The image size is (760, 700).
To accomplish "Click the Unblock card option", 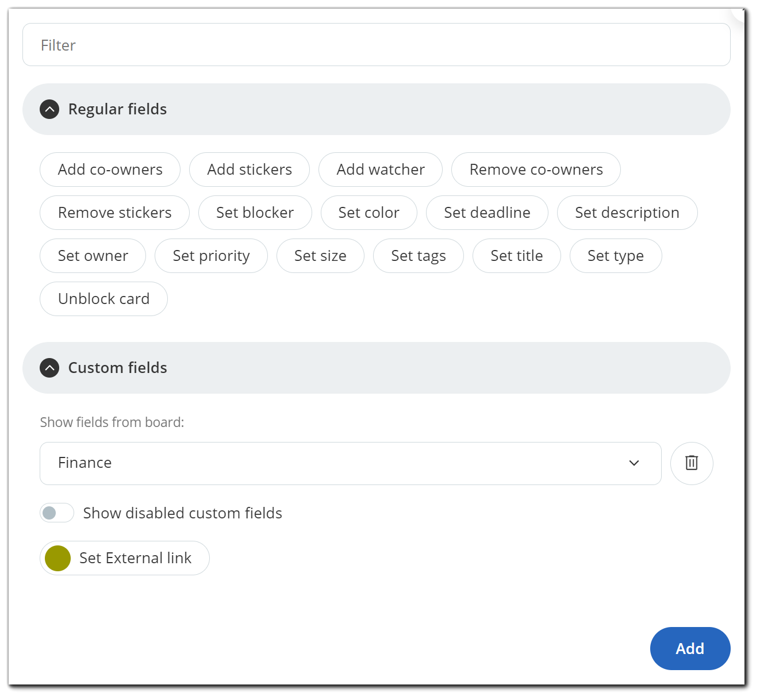I will 103,299.
